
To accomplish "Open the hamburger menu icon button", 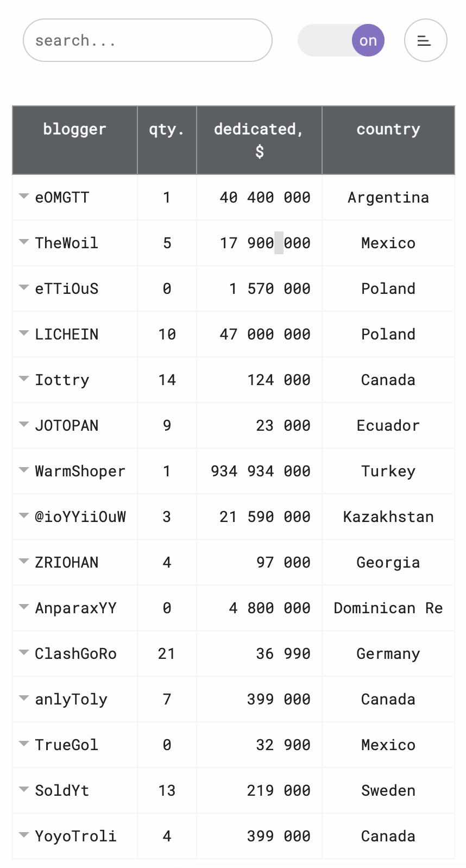I will pyautogui.click(x=425, y=40).
